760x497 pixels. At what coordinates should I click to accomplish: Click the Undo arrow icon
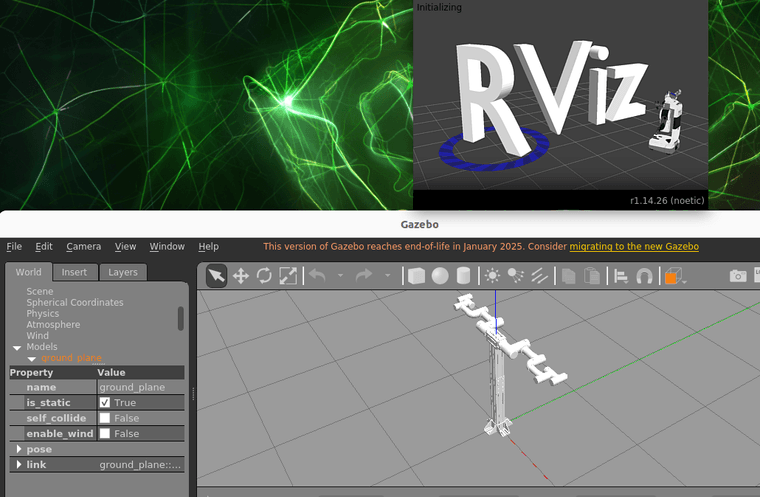click(x=317, y=275)
